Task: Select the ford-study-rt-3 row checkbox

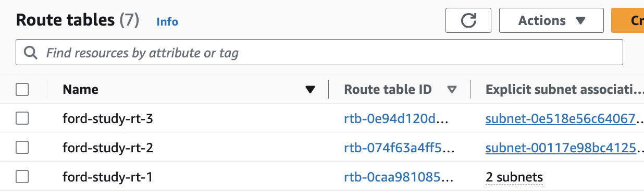Action: (x=22, y=119)
